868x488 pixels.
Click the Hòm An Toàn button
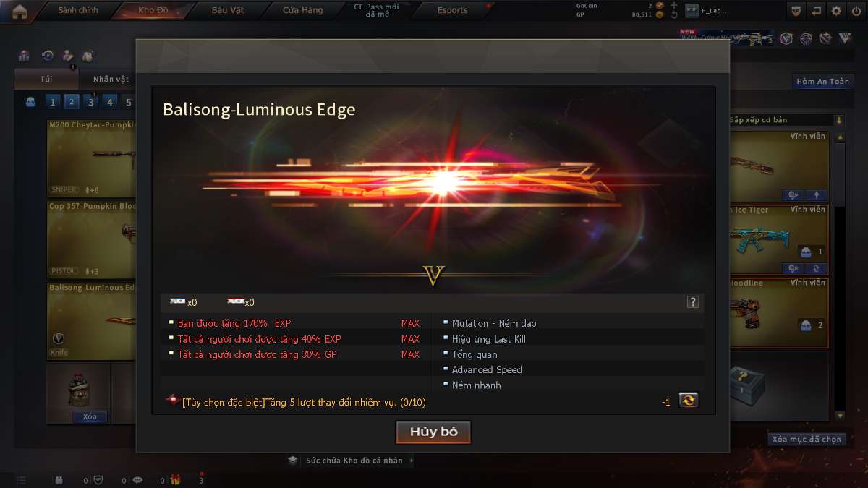click(x=823, y=82)
